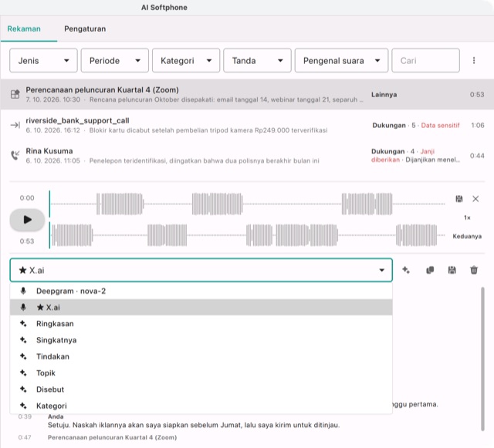
Task: Click the incoming call icon of Rina Kusuma
Action: tap(15, 155)
